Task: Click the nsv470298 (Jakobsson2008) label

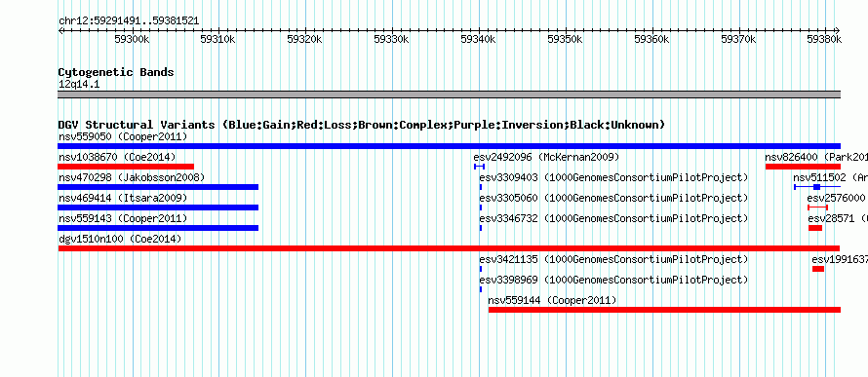Action: click(132, 177)
